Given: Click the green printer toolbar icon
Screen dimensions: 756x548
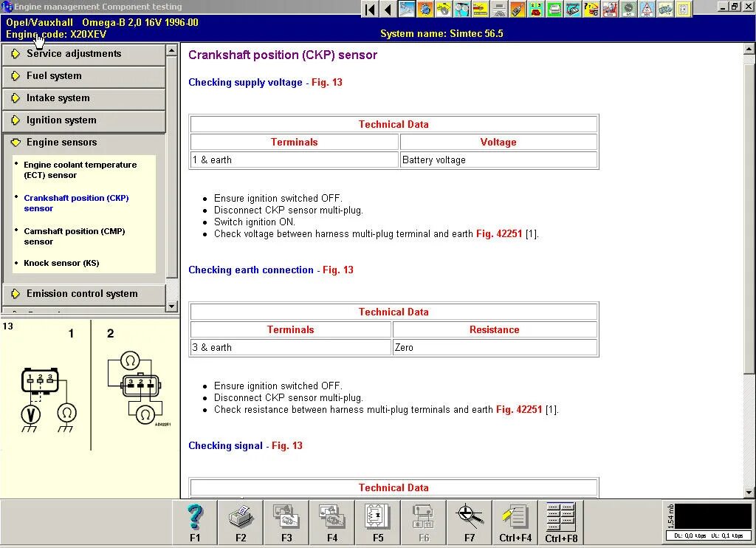Looking at the screenshot, I should point(554,9).
